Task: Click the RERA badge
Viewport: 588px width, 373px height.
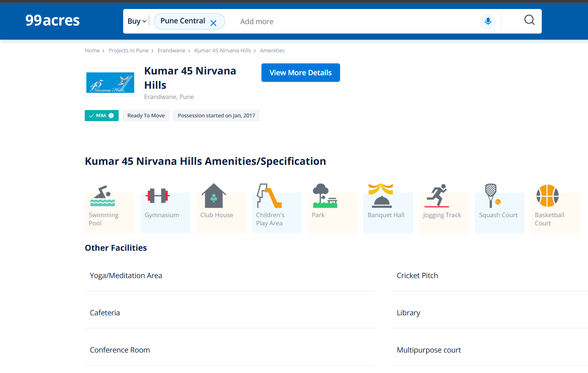Action: (x=101, y=116)
